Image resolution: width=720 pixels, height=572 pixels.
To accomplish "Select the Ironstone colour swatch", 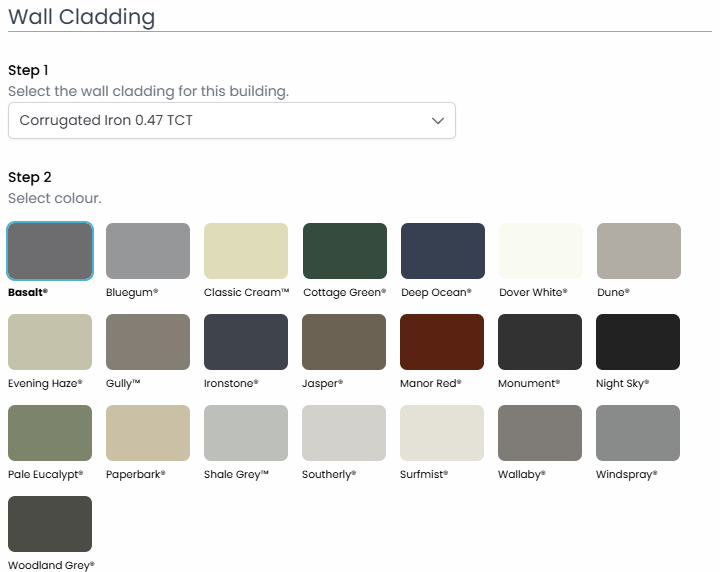I will pos(246,342).
